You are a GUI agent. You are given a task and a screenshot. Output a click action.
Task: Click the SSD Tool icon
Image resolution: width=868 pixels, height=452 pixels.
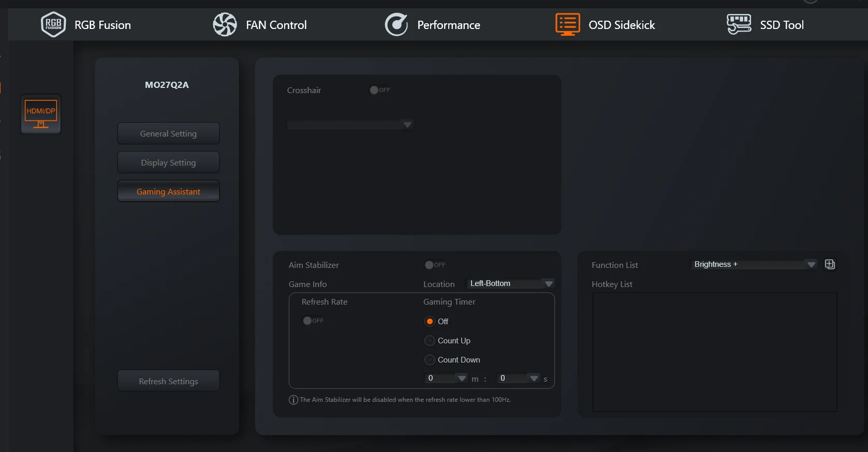pos(739,24)
